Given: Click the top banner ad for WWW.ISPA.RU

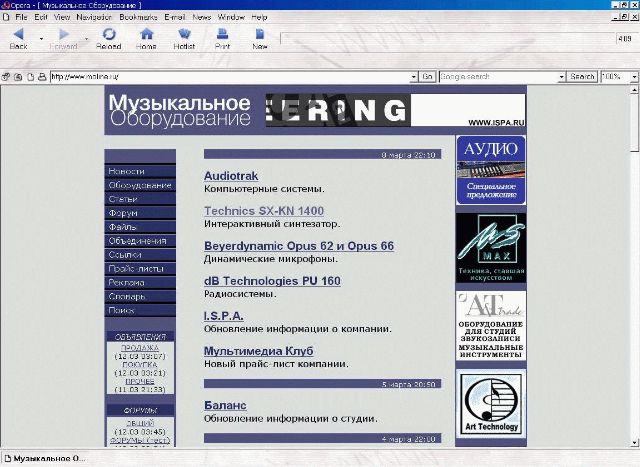Looking at the screenshot, I should [396, 110].
